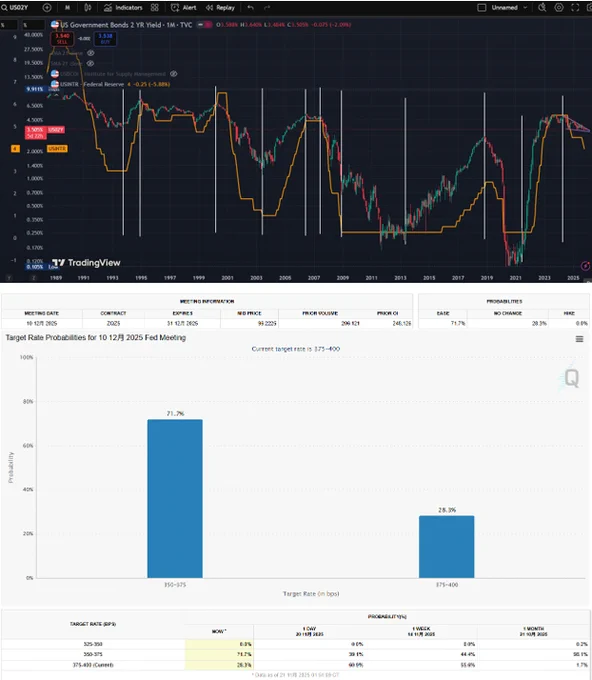Click the 71.7% bar for 350-375
This screenshot has height=680, width=592.
click(x=175, y=498)
